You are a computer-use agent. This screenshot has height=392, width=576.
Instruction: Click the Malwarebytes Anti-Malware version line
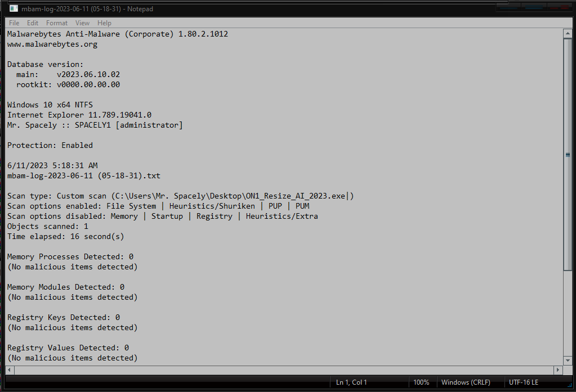pyautogui.click(x=118, y=34)
